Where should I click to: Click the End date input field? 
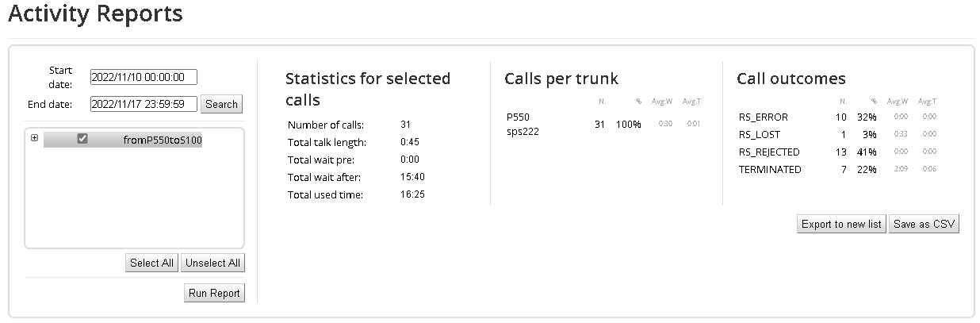[144, 104]
